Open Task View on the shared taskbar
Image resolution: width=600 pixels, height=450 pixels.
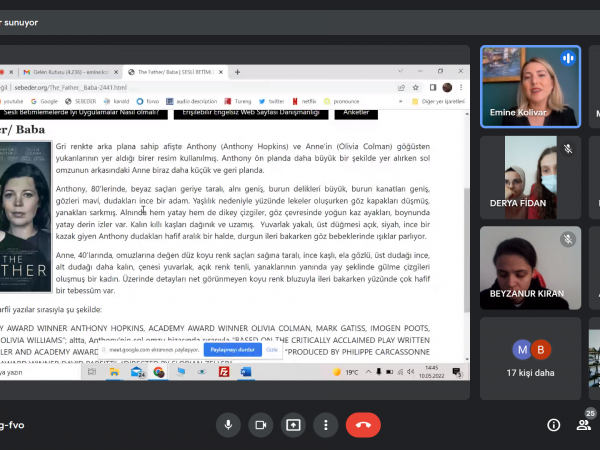tap(92, 372)
